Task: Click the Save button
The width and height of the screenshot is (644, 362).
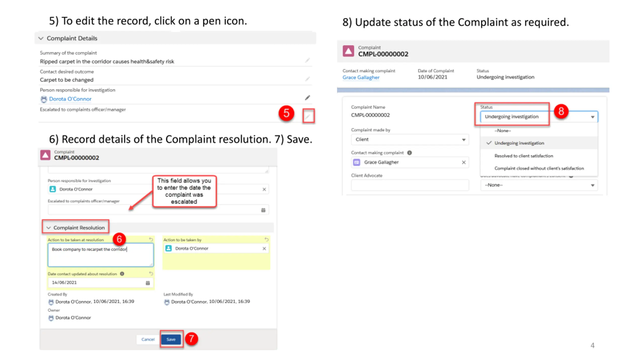Action: pyautogui.click(x=171, y=339)
